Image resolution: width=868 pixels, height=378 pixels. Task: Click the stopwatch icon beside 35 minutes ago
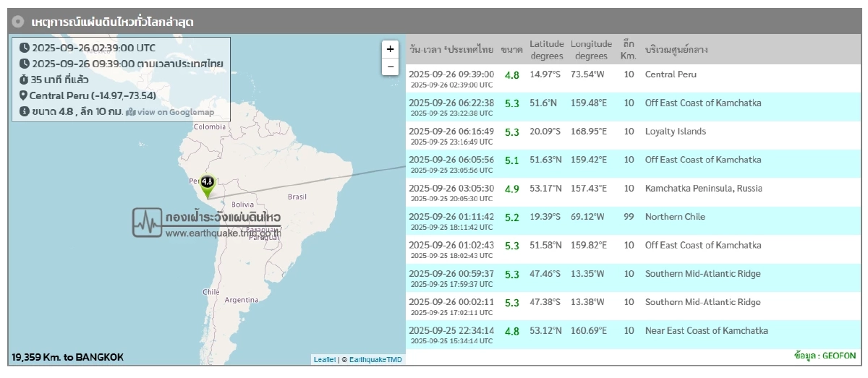25,80
